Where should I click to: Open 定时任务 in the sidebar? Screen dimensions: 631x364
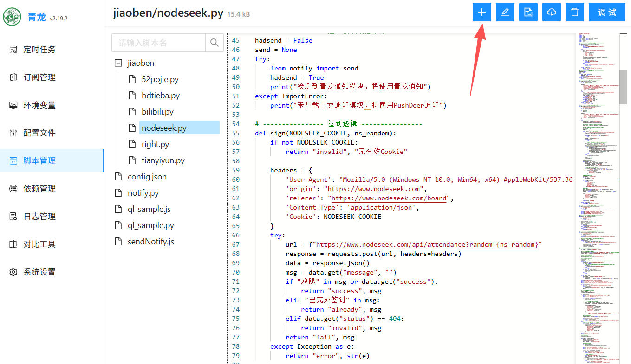(x=39, y=50)
